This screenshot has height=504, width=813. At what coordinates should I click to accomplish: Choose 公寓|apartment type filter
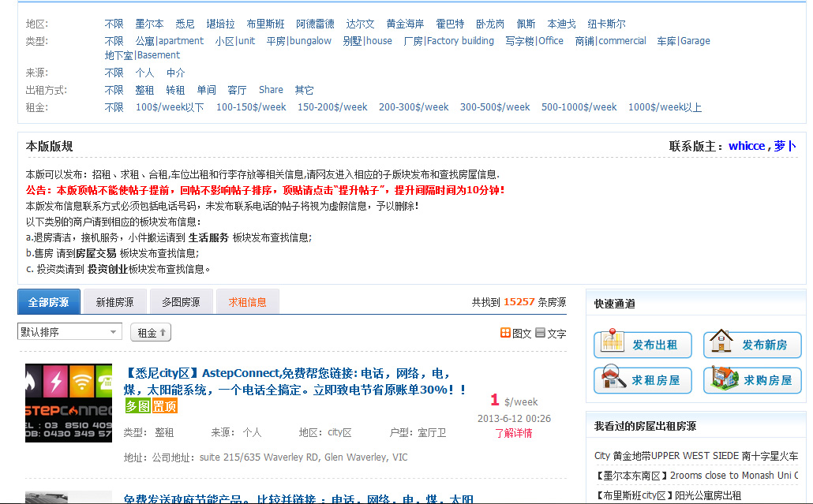[x=170, y=41]
